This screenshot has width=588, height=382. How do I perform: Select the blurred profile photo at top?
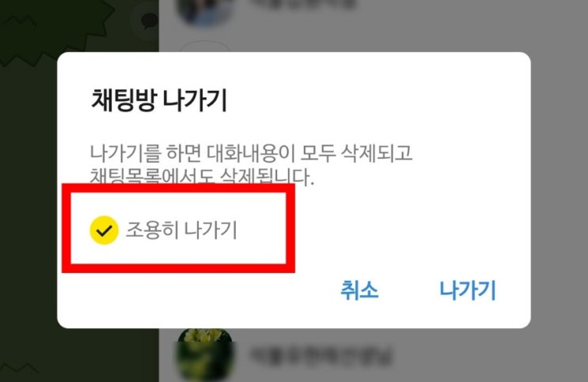tap(205, 11)
